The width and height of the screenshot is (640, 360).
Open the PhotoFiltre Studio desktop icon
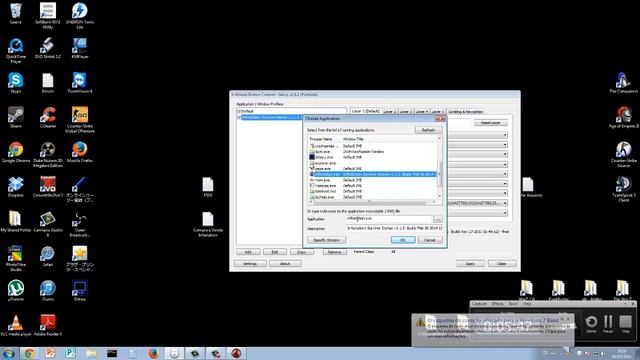pyautogui.click(x=16, y=259)
